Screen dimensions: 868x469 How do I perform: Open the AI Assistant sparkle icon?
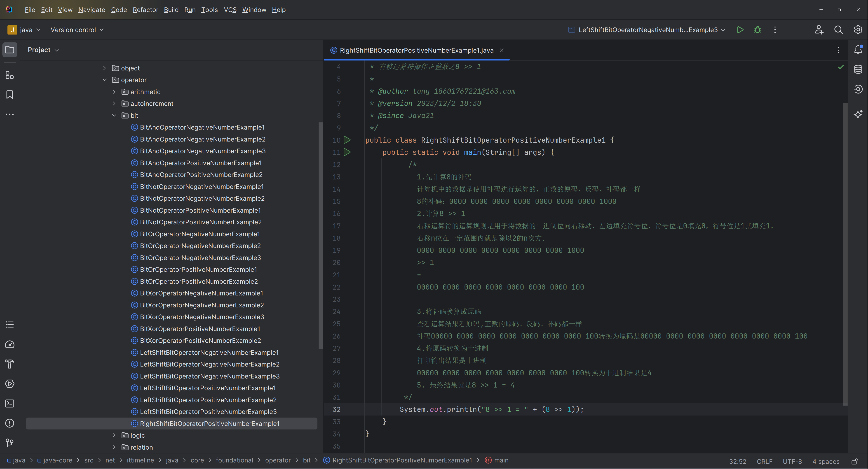click(x=858, y=114)
